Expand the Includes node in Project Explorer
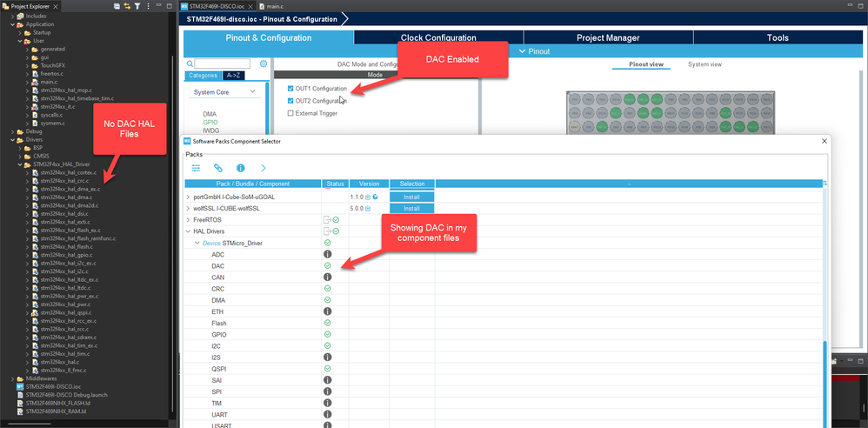 [13, 16]
